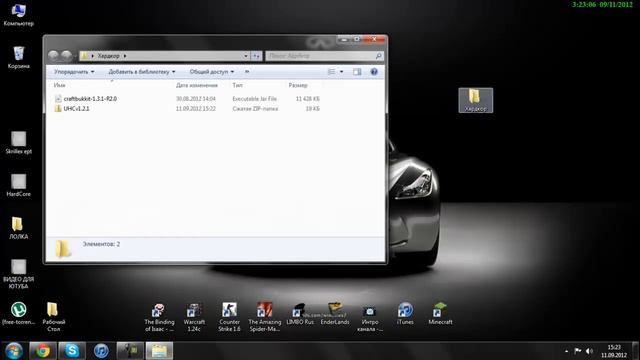Select the Рабочий Стол folder icon
Viewport: 640px width, 360px height.
[x=53, y=317]
